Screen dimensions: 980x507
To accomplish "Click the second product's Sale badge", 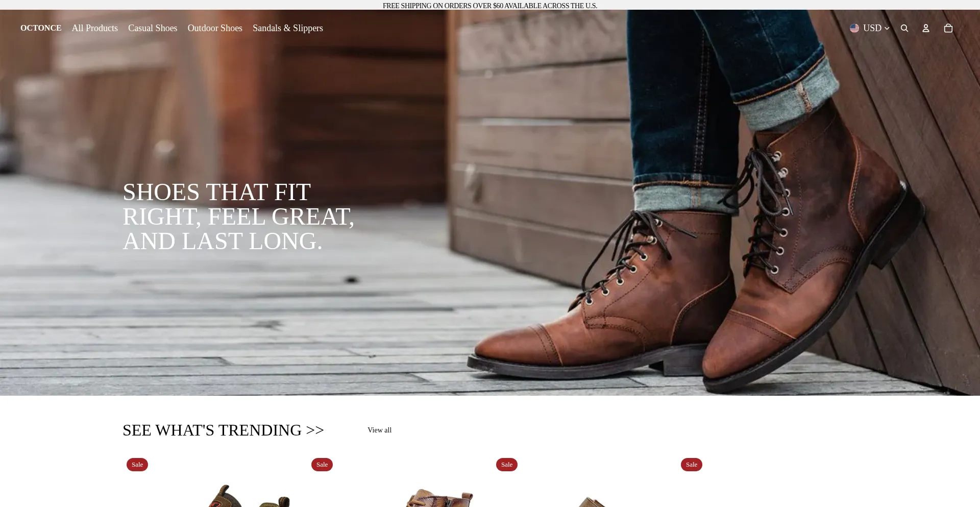I will click(x=322, y=465).
